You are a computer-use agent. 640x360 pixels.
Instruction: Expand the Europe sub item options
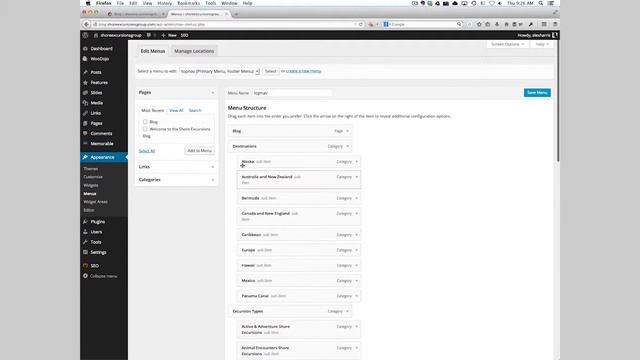[356, 250]
